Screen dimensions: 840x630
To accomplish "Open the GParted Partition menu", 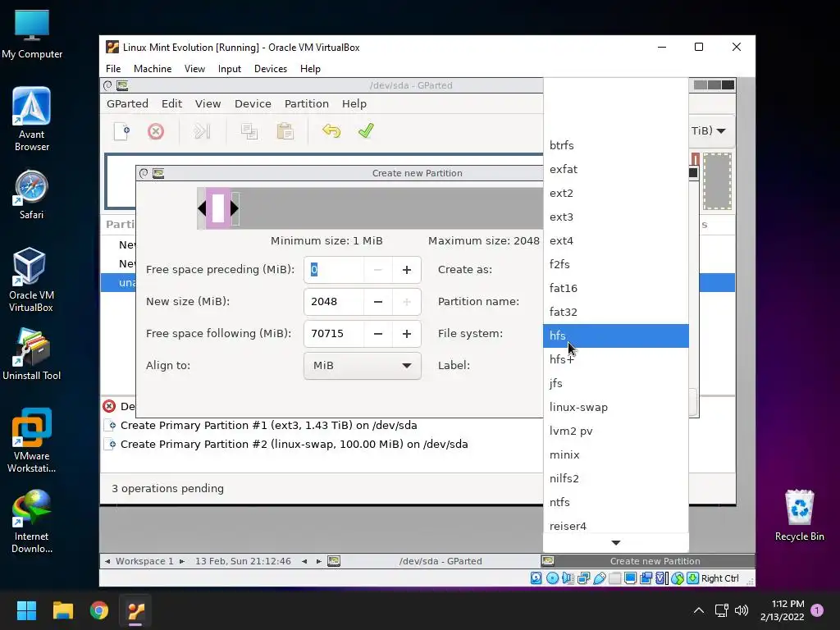I will pos(307,103).
